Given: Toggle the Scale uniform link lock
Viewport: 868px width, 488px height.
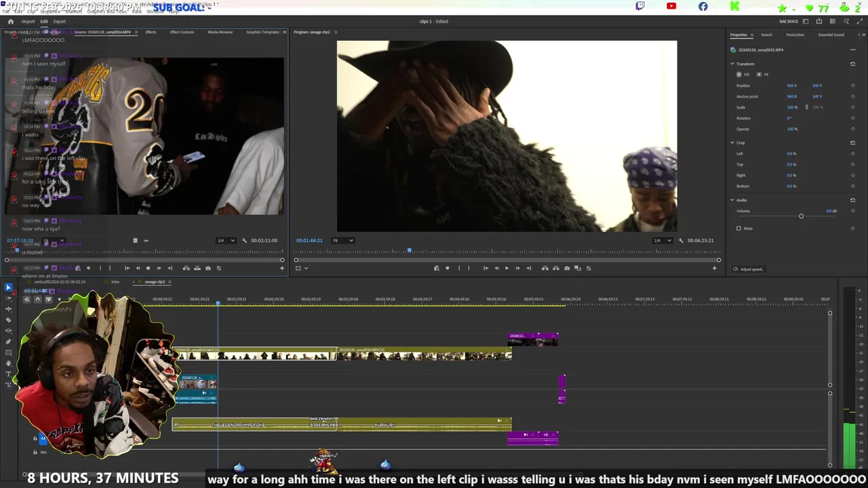Looking at the screenshot, I should point(806,107).
